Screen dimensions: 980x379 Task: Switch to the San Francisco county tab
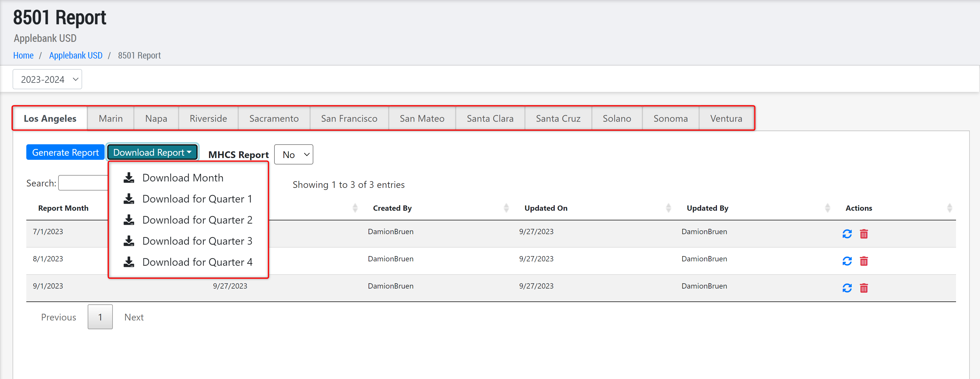[349, 119]
